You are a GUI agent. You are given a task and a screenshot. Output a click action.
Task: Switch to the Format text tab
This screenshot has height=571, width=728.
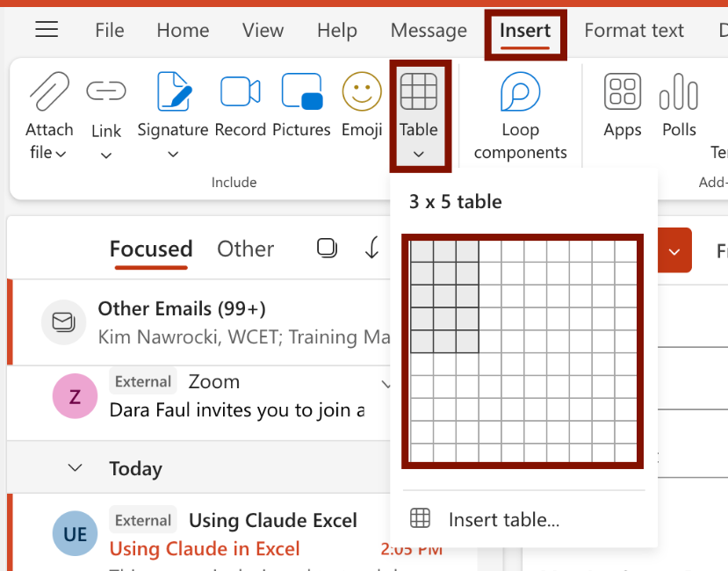click(x=633, y=30)
